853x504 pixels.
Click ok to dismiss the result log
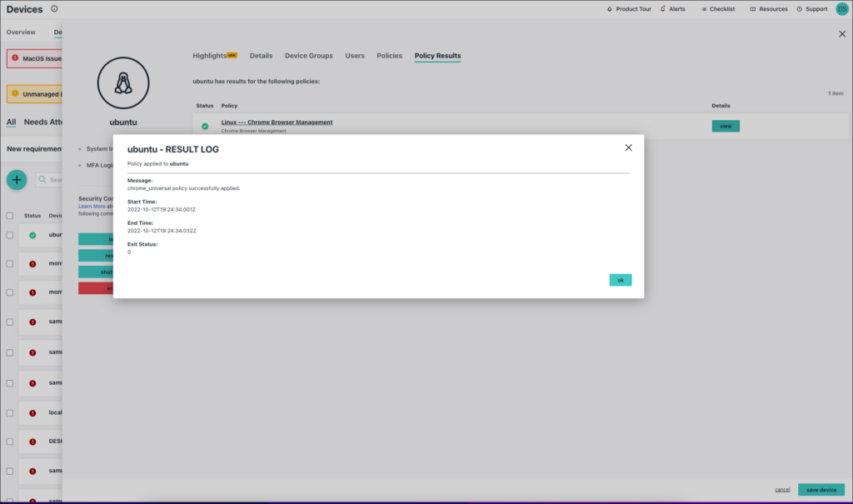pos(620,279)
